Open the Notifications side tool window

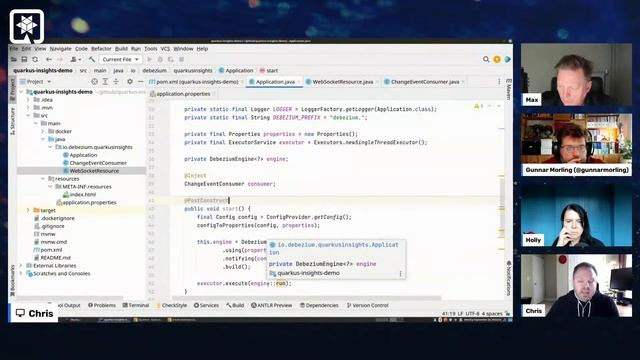(x=509, y=278)
